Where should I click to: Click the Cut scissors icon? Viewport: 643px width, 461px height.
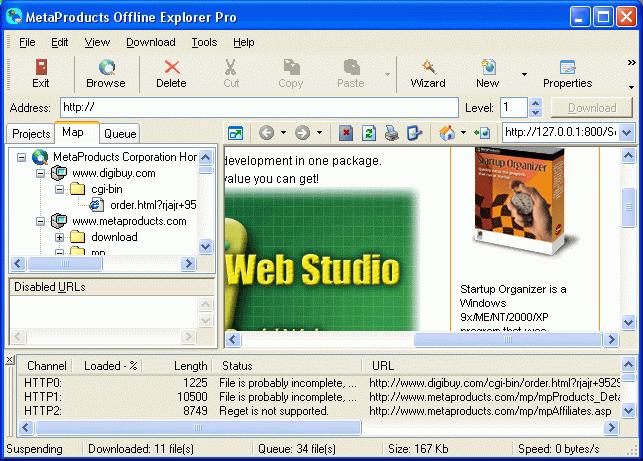click(x=230, y=67)
